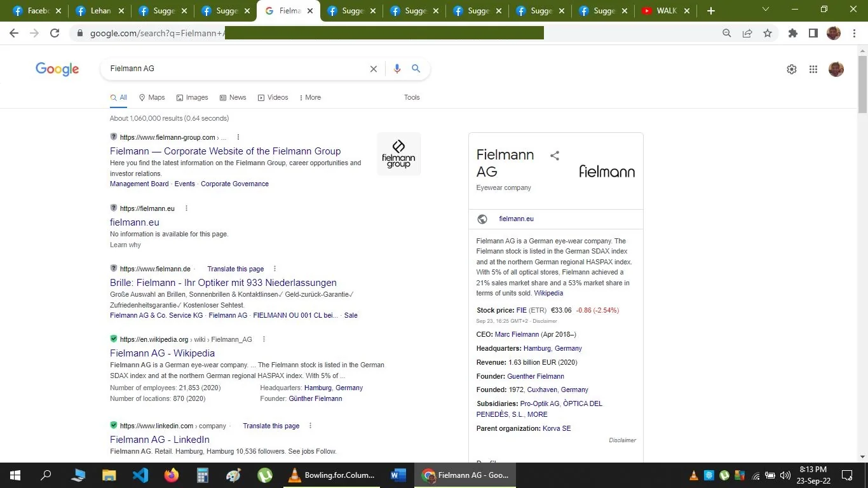Go back to the previous page
This screenshot has width=868, height=488.
tap(14, 33)
